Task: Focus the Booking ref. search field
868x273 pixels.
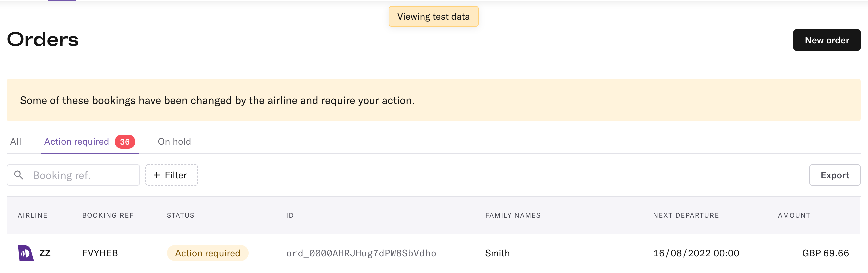Action: click(73, 175)
